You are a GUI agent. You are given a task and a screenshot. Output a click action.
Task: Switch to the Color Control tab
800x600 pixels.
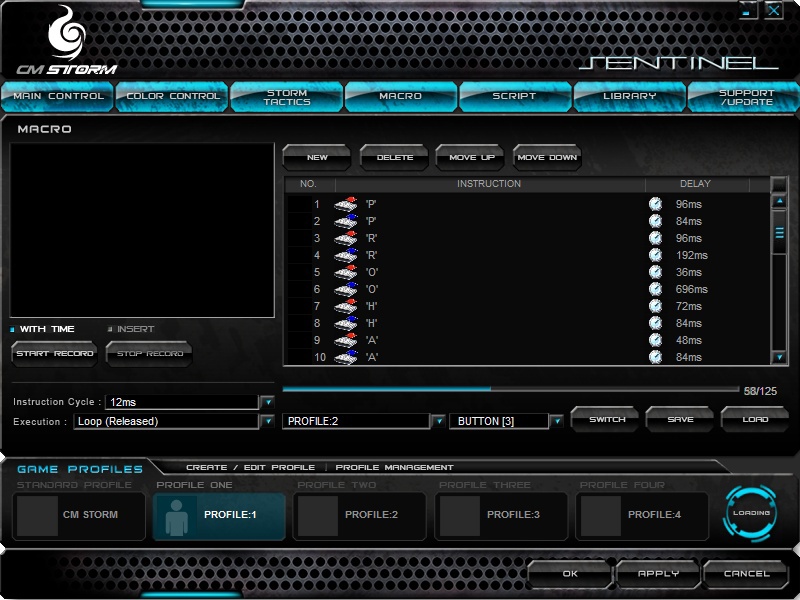point(172,96)
